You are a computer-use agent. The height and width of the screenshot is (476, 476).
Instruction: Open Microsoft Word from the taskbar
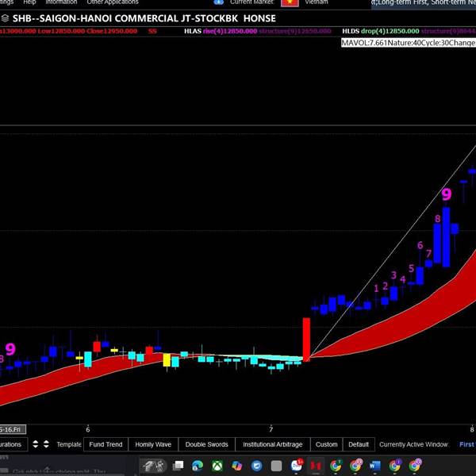(x=375, y=465)
